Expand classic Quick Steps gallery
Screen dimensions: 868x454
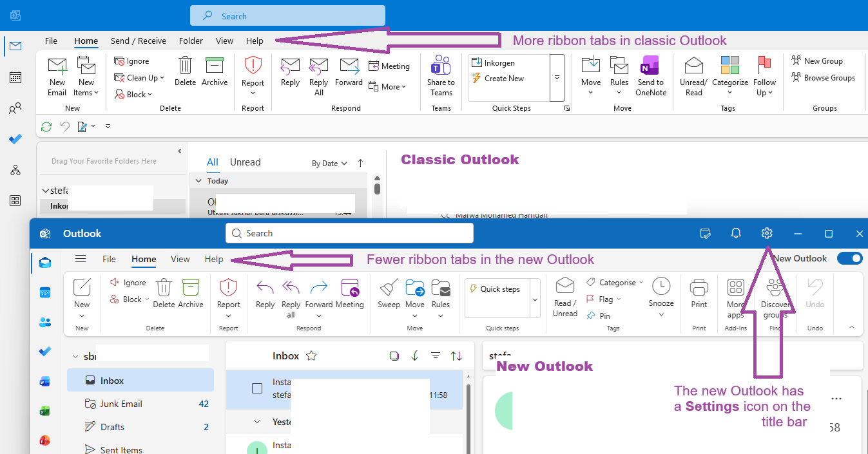[x=557, y=78]
